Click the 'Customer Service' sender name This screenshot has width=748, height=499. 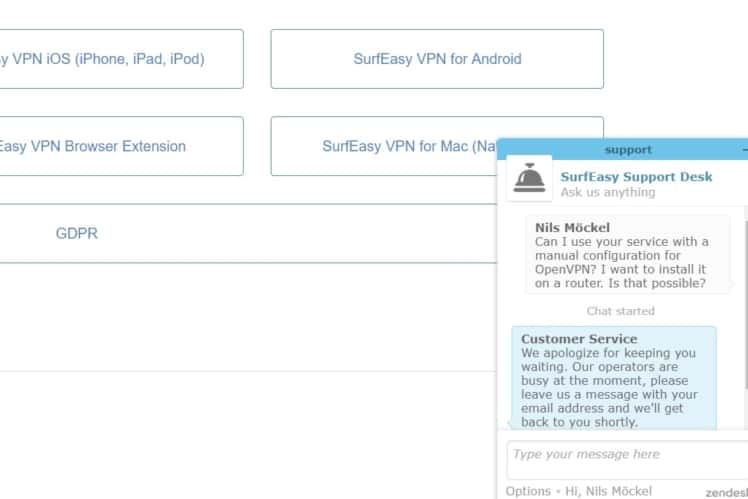coord(579,339)
